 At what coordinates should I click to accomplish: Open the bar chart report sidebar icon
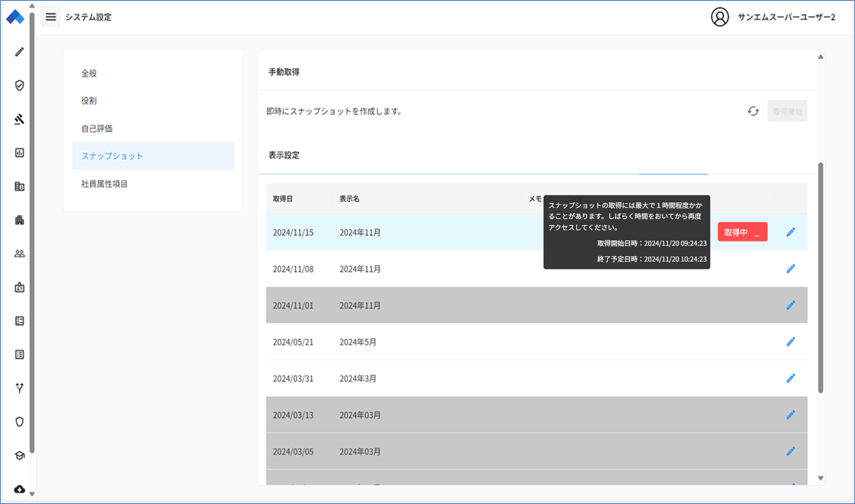[19, 153]
